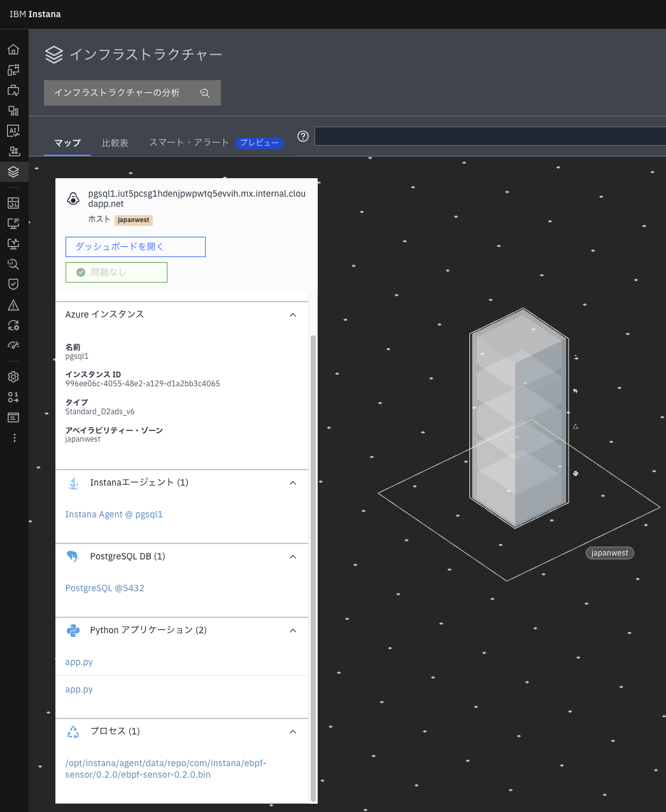Collapse the プロセス (1) section
666x812 pixels.
pos(293,732)
